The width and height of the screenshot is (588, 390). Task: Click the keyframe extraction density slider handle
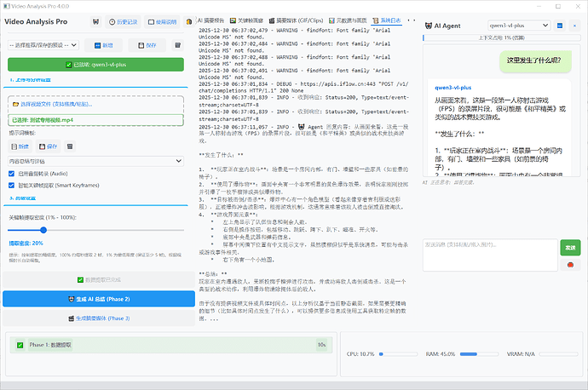point(43,230)
